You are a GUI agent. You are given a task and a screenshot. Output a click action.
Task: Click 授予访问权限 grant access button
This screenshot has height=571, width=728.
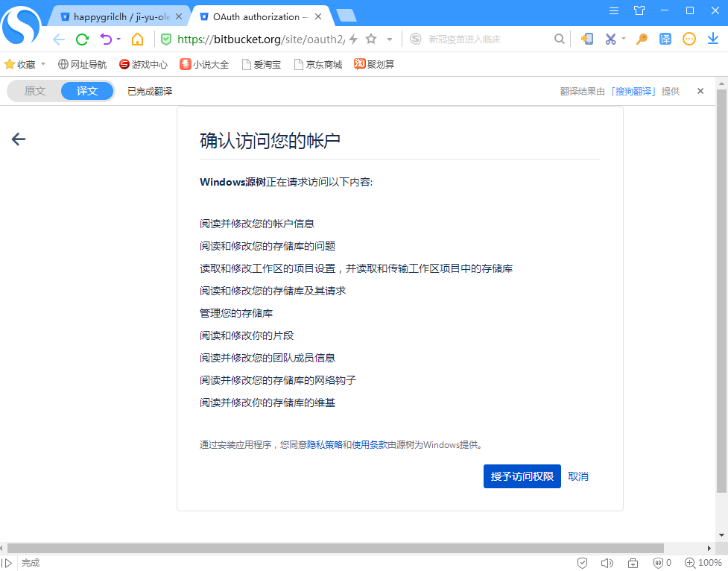pyautogui.click(x=522, y=476)
